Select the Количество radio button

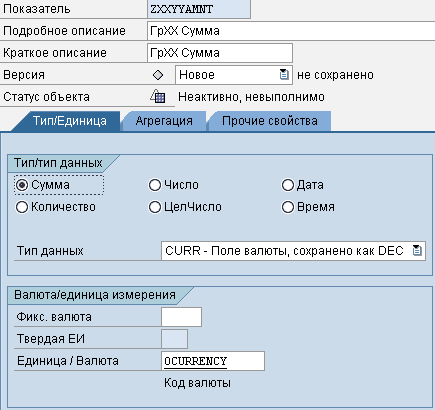pyautogui.click(x=22, y=207)
